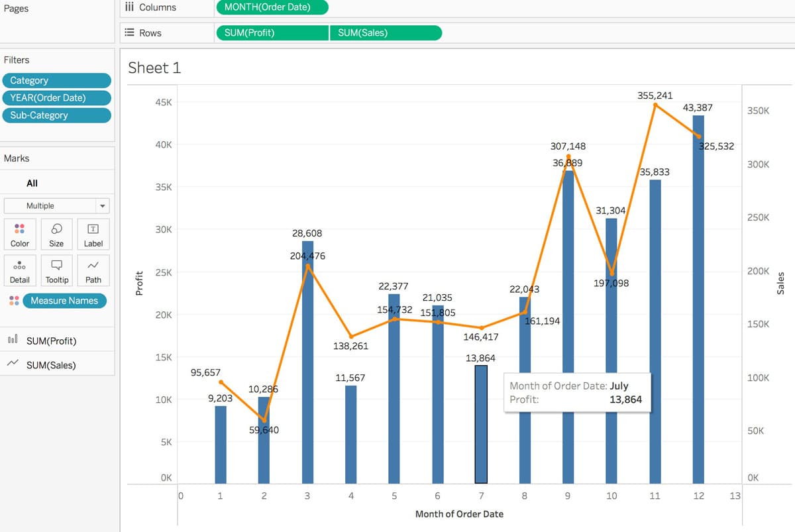Click the Category filter pill

pos(56,80)
